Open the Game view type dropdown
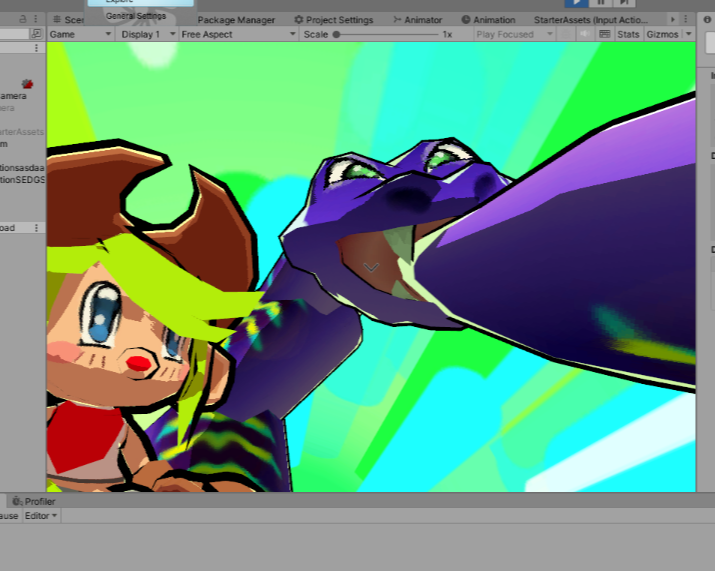The width and height of the screenshot is (715, 571). [x=80, y=34]
